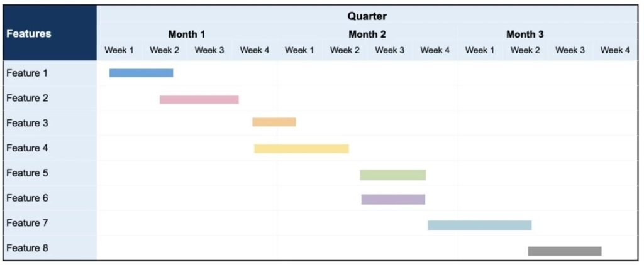This screenshot has width=644, height=265.
Task: Click Week 2 under Month 2
Action: point(345,50)
